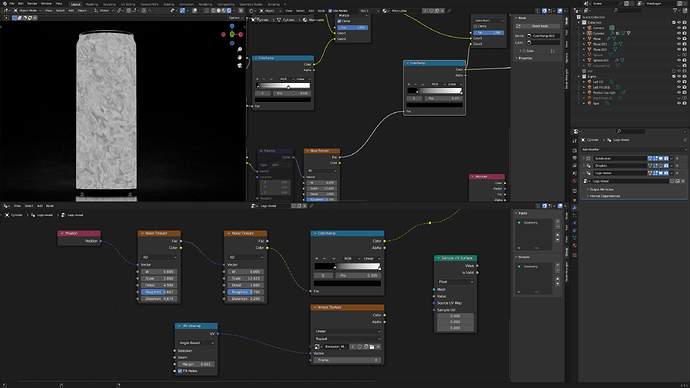Switch to UV Editing workspace tab
This screenshot has height=388, width=690.
pos(128,4)
